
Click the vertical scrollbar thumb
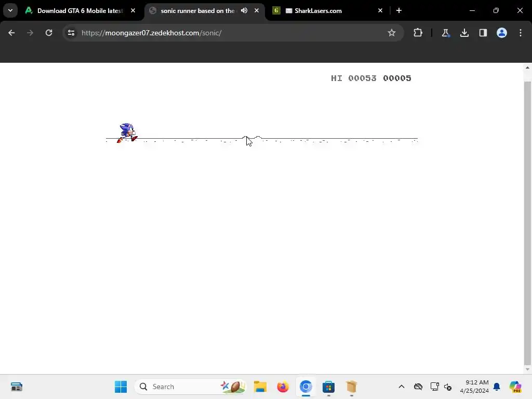(528, 222)
